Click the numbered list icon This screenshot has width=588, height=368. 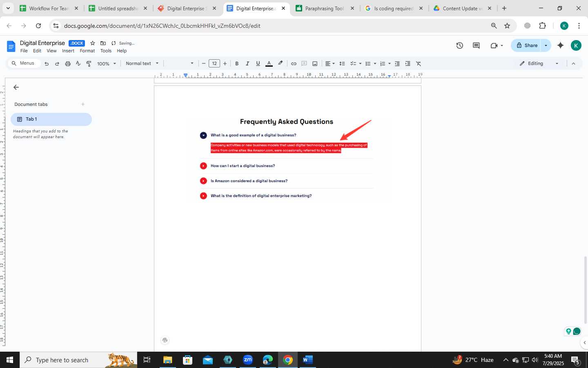click(x=383, y=64)
